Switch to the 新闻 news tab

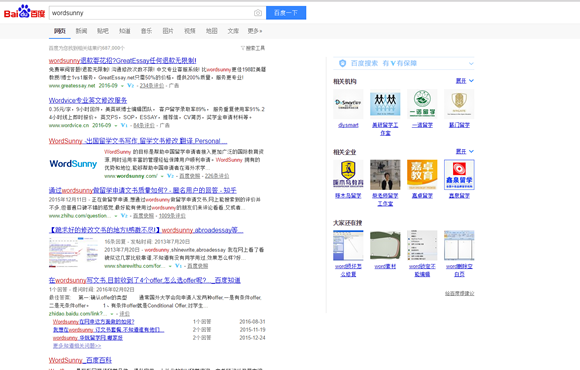(81, 31)
